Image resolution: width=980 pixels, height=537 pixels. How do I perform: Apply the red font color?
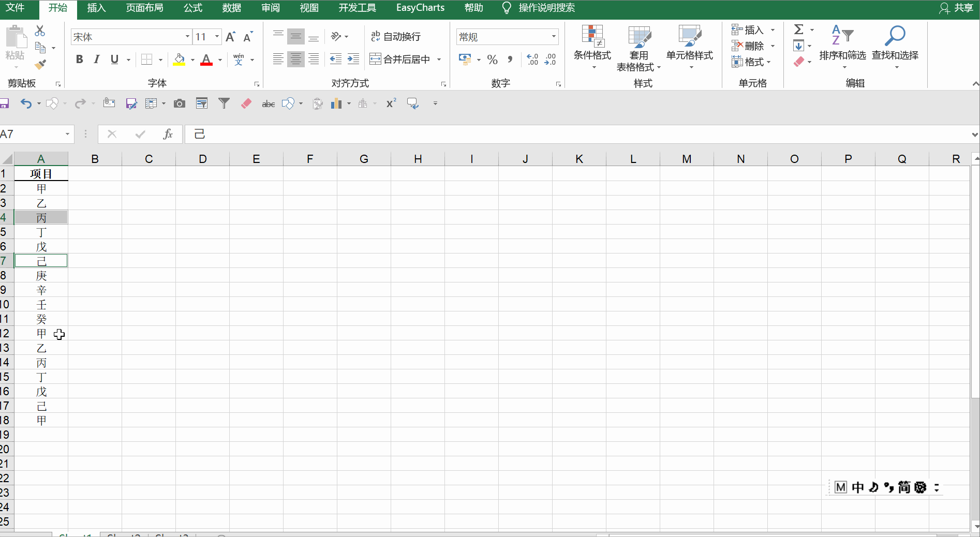click(x=206, y=59)
